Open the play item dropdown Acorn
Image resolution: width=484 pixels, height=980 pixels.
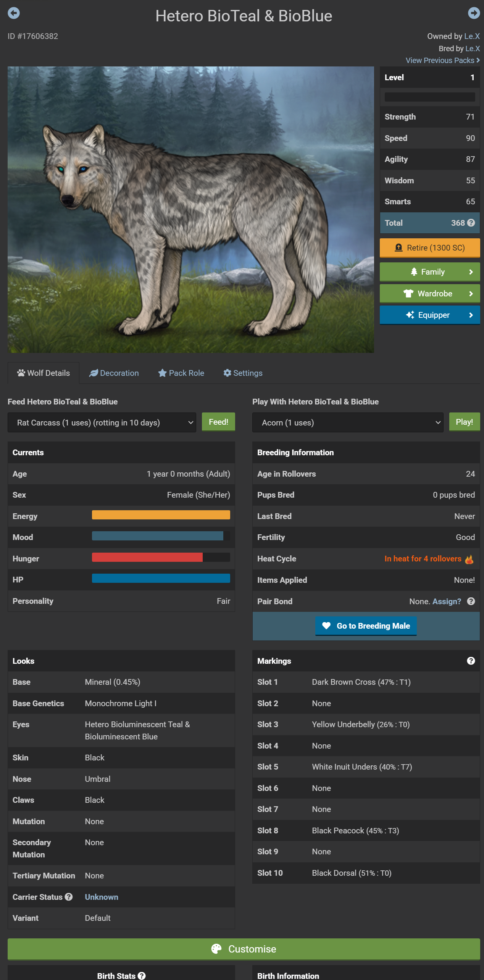point(348,422)
